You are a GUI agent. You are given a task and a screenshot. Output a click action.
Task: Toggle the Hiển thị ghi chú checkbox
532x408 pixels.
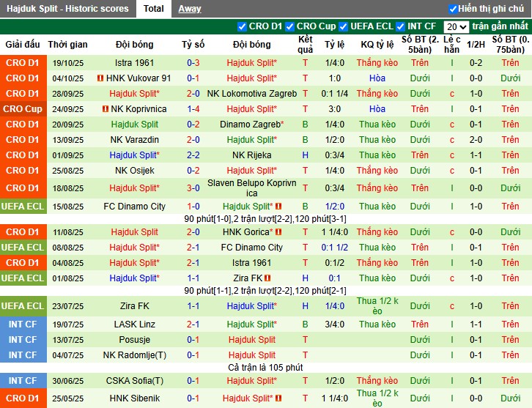[453, 9]
